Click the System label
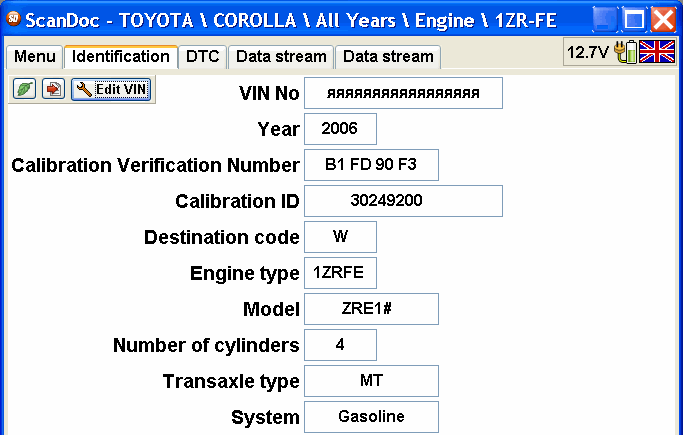Image resolution: width=683 pixels, height=435 pixels. pos(265,418)
